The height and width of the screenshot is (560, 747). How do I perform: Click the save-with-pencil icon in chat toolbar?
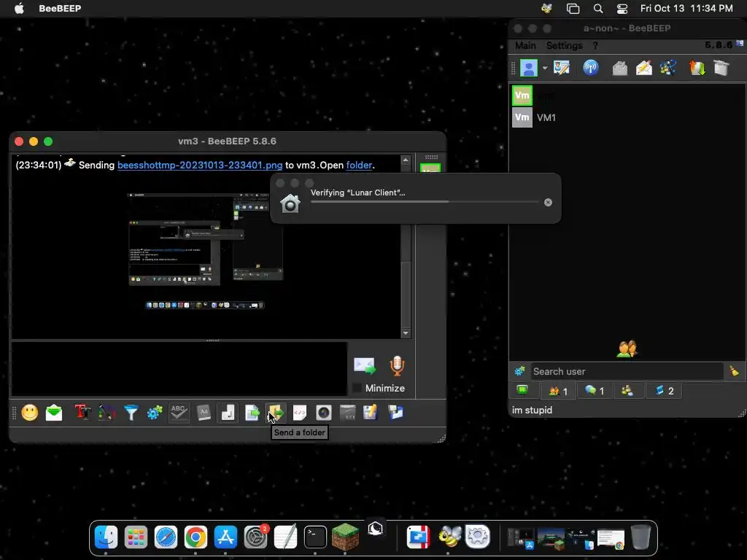(x=371, y=413)
